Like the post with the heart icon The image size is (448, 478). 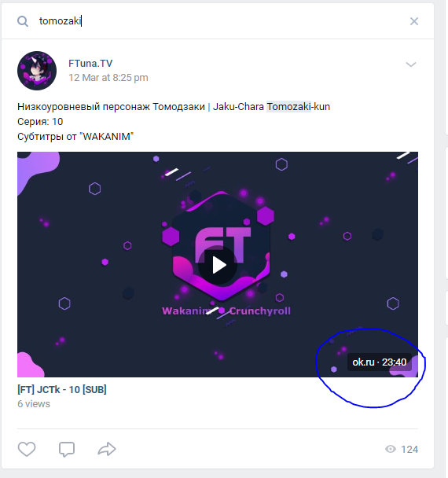[x=27, y=449]
